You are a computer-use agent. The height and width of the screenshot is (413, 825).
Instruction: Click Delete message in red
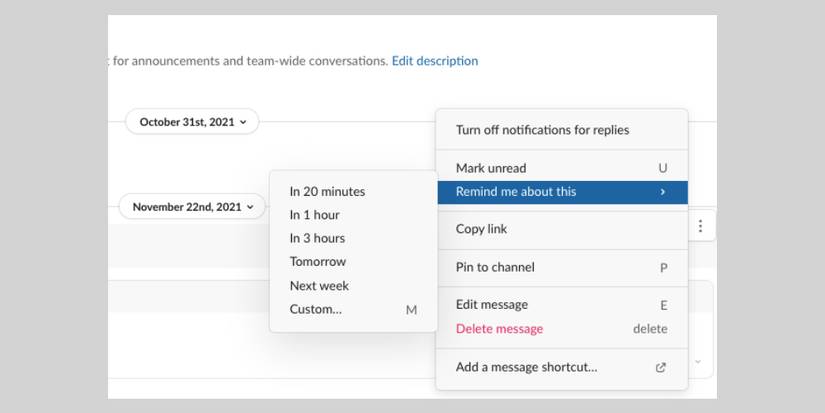(562, 329)
